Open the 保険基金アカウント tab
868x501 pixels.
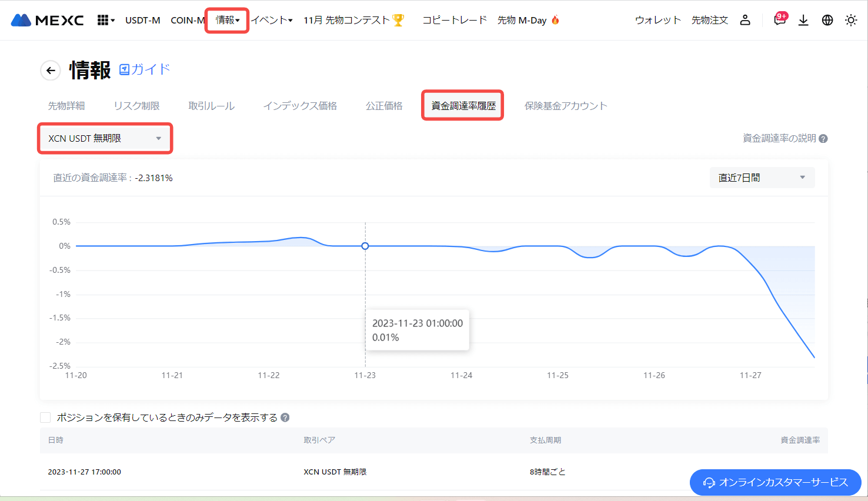[x=565, y=106]
